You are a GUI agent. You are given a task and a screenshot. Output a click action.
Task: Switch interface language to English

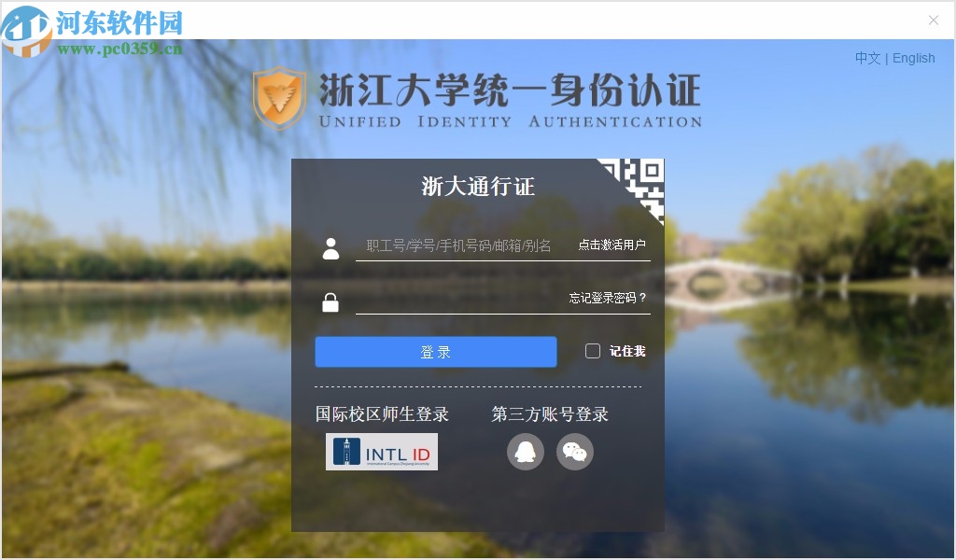[913, 58]
